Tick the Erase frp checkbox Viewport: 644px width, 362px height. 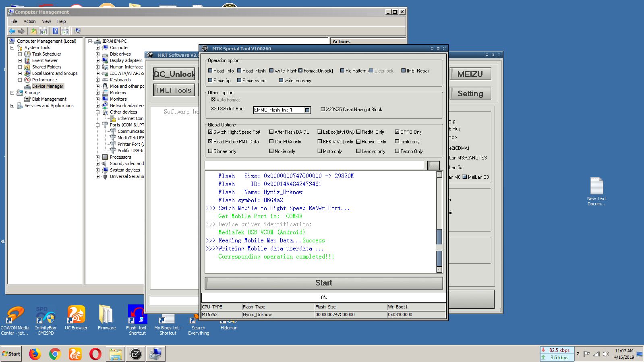click(210, 81)
